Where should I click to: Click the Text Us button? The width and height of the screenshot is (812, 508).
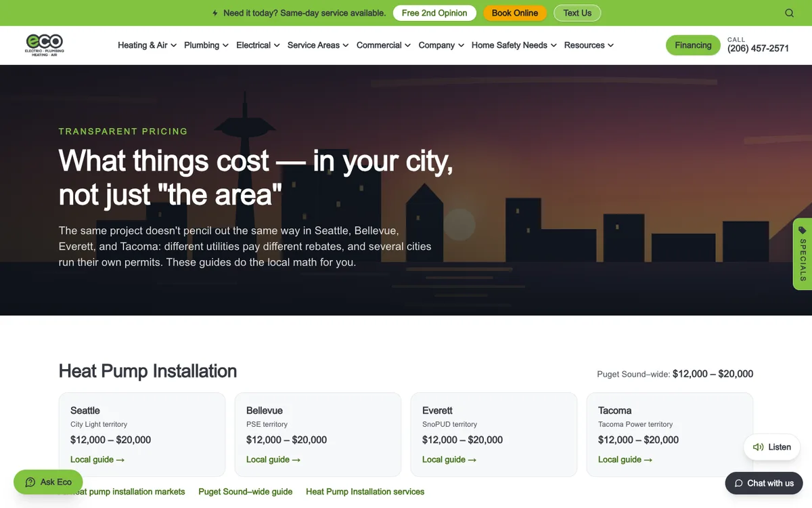point(577,13)
